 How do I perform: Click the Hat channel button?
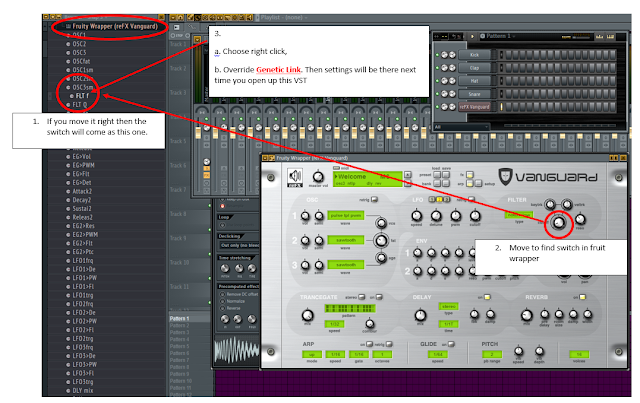pyautogui.click(x=474, y=81)
